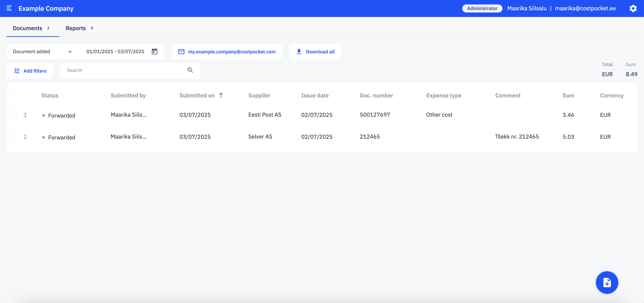
Task: Open the calendar date picker icon
Action: 155,51
